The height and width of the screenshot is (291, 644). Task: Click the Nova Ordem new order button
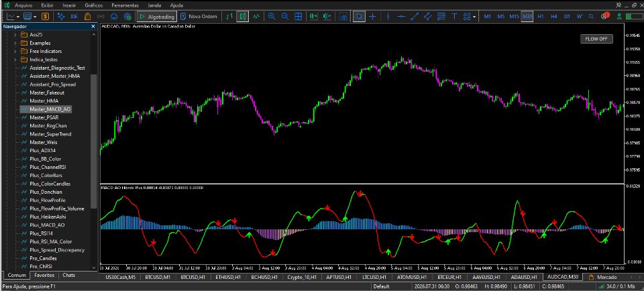tap(199, 16)
